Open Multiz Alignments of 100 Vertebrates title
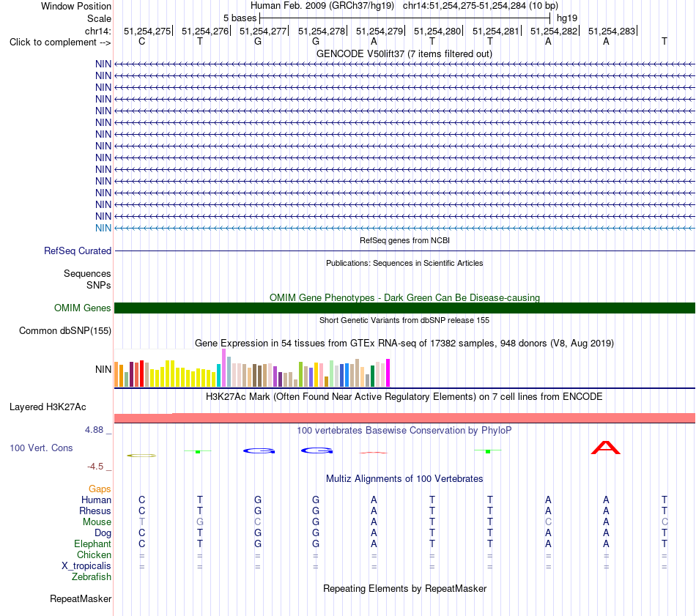The height and width of the screenshot is (616, 696). pos(404,479)
